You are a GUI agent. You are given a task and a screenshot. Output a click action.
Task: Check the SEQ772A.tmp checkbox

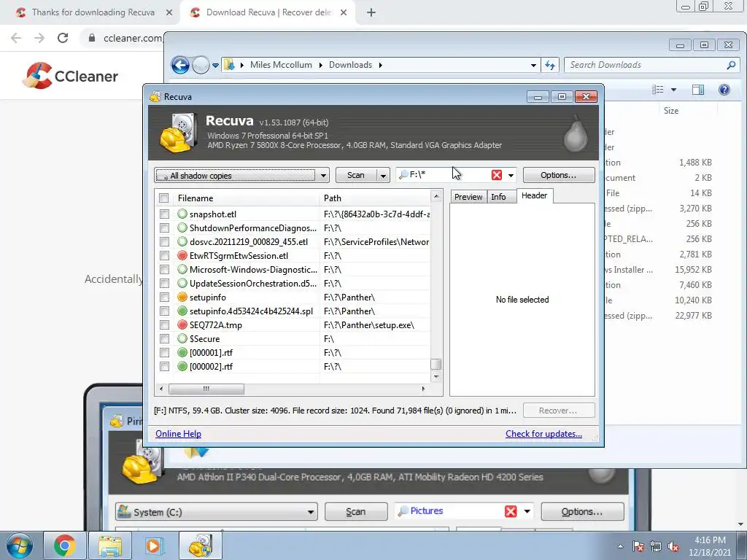pyautogui.click(x=164, y=324)
